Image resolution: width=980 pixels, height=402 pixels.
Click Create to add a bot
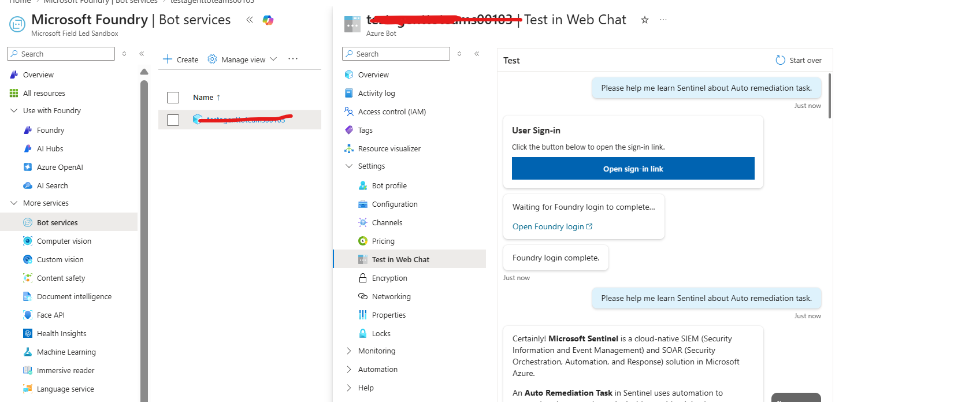click(181, 59)
